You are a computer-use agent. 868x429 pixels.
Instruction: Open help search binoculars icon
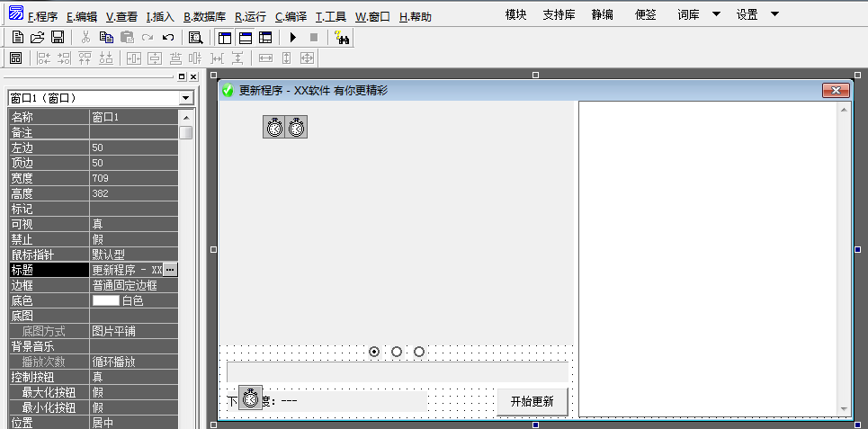342,38
